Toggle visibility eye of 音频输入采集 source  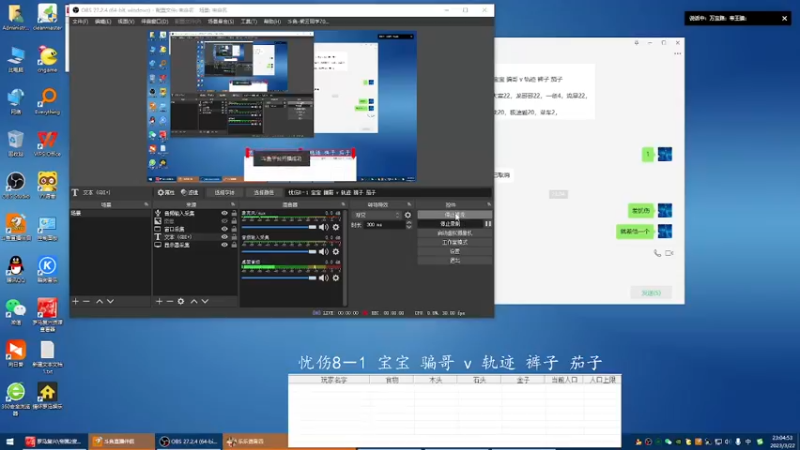coord(224,213)
